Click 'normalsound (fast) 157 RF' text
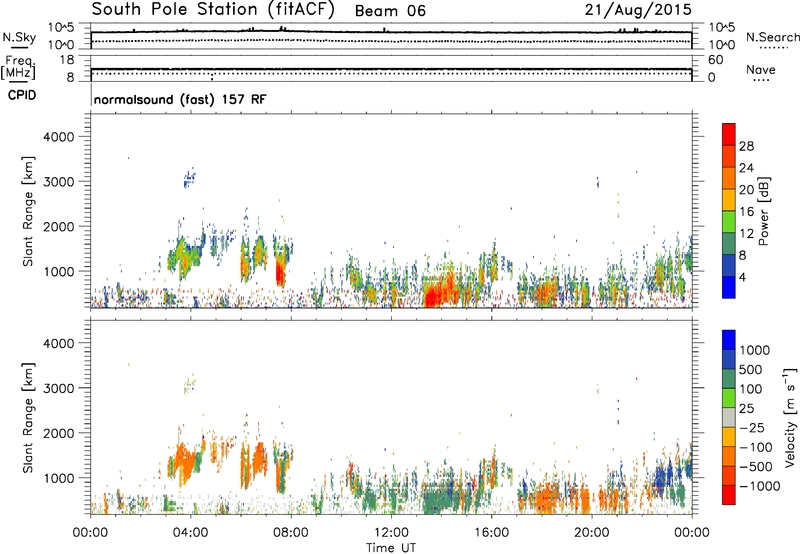This screenshot has width=800, height=554. tap(180, 99)
